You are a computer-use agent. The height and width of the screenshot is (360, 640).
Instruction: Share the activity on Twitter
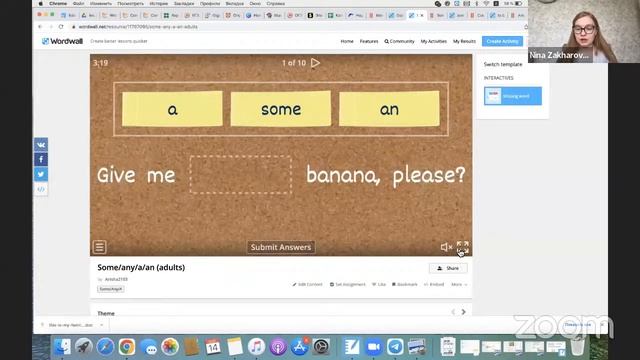(41, 174)
